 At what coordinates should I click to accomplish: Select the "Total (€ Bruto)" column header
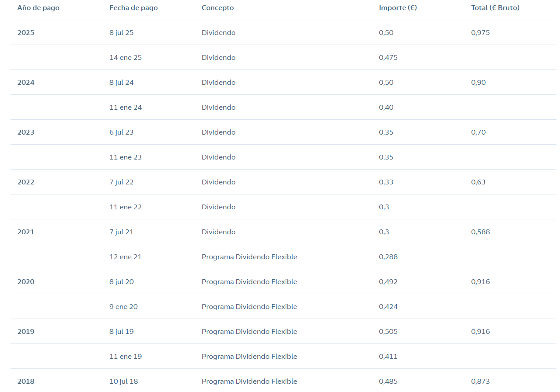click(495, 8)
